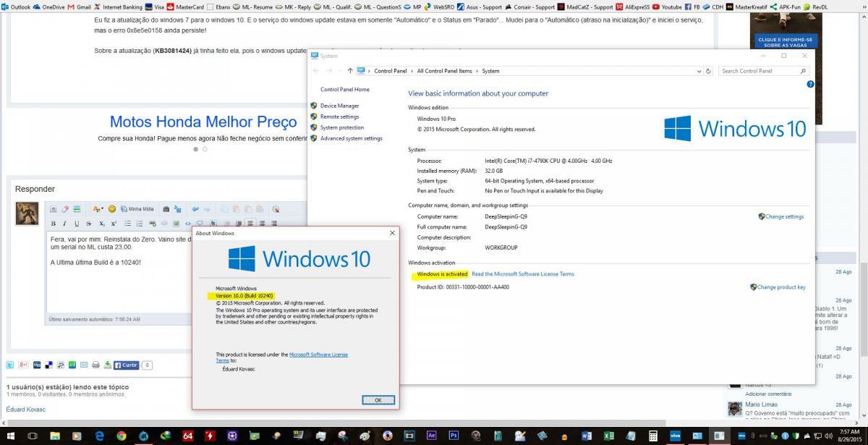Screen dimensions: 868x445
Task: Go back in System window navigation
Action: (x=316, y=71)
